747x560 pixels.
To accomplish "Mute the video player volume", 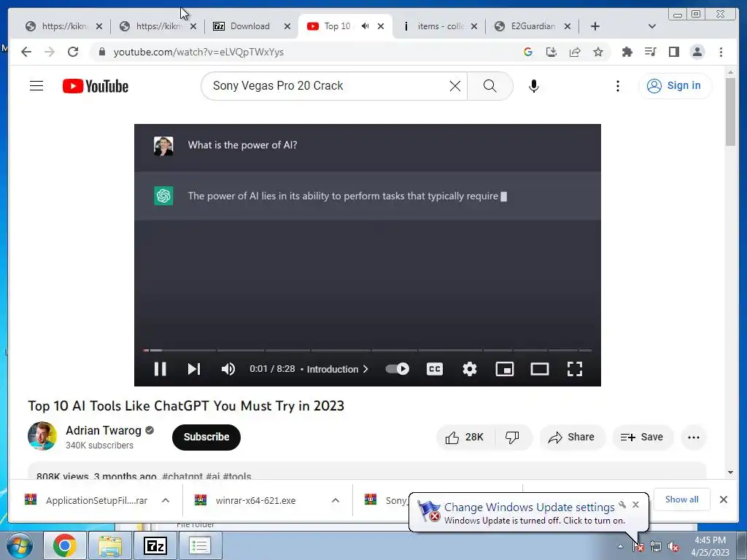I will point(228,369).
